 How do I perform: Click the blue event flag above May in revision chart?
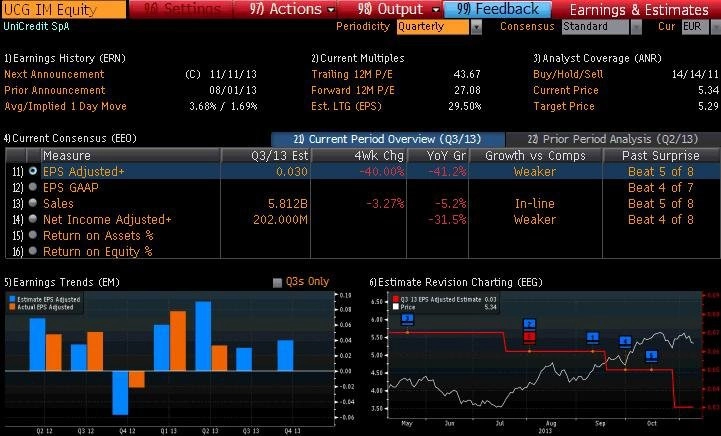(407, 318)
